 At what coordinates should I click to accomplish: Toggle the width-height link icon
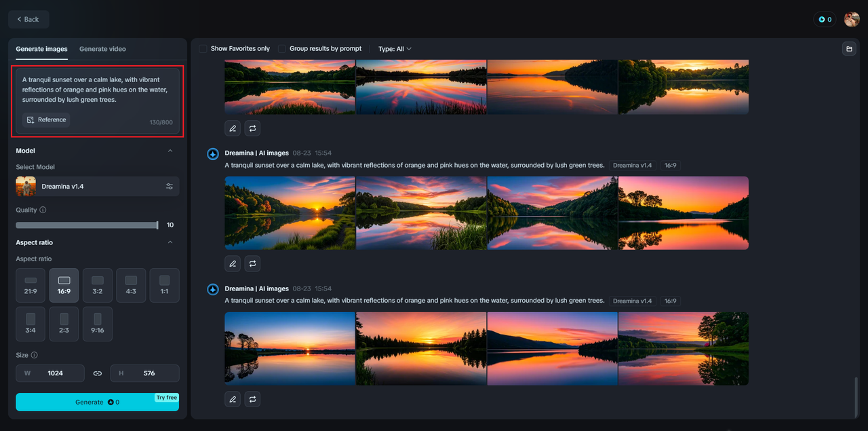coord(98,373)
